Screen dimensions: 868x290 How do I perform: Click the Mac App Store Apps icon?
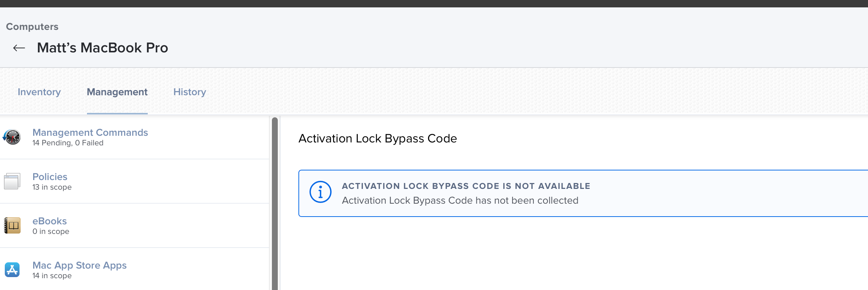pyautogui.click(x=12, y=270)
